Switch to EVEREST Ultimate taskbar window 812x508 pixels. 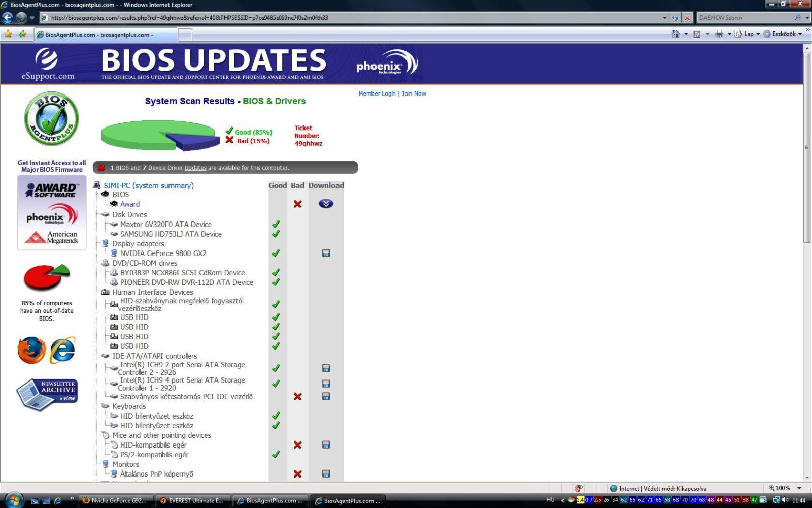(x=193, y=500)
